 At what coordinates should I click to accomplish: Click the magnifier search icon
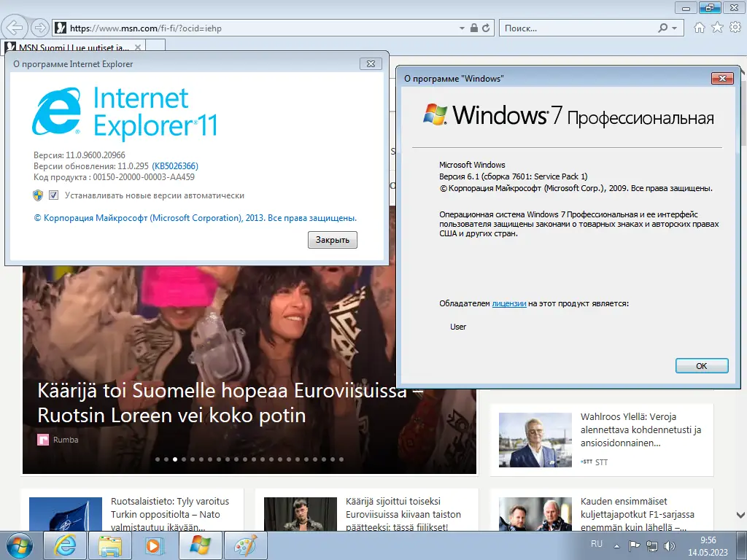pyautogui.click(x=662, y=28)
